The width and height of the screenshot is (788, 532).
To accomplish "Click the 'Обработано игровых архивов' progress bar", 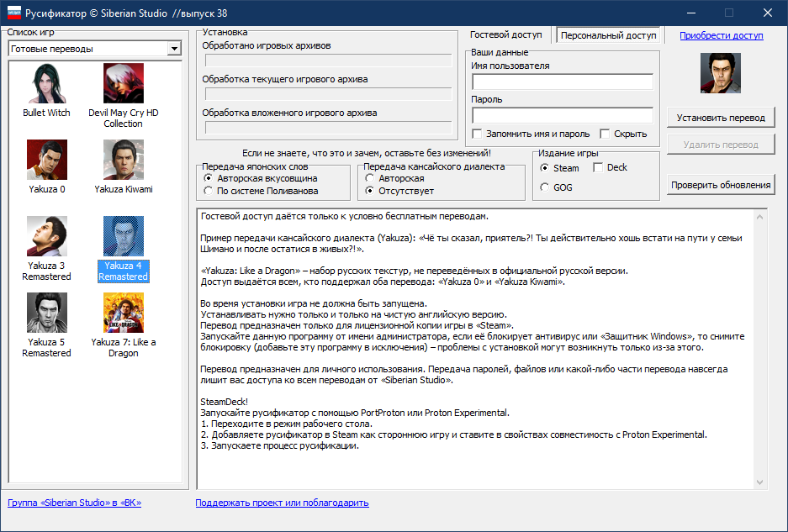I will (329, 61).
